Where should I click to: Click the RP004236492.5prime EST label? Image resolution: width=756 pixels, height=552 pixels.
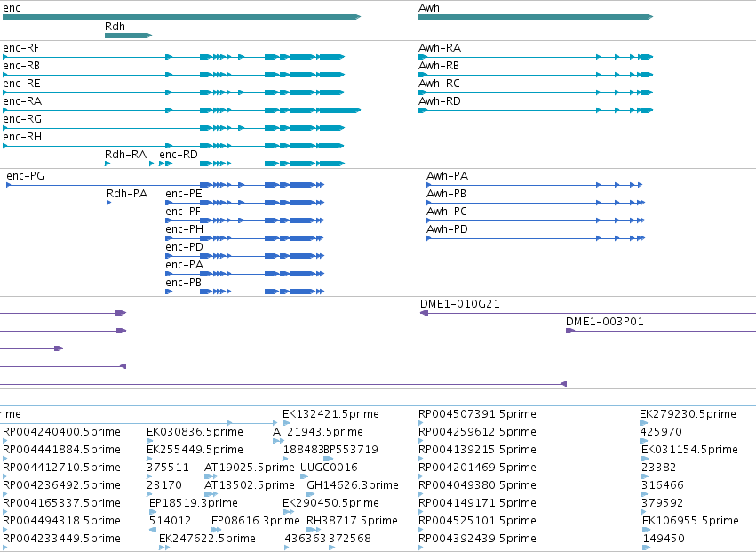coord(61,485)
